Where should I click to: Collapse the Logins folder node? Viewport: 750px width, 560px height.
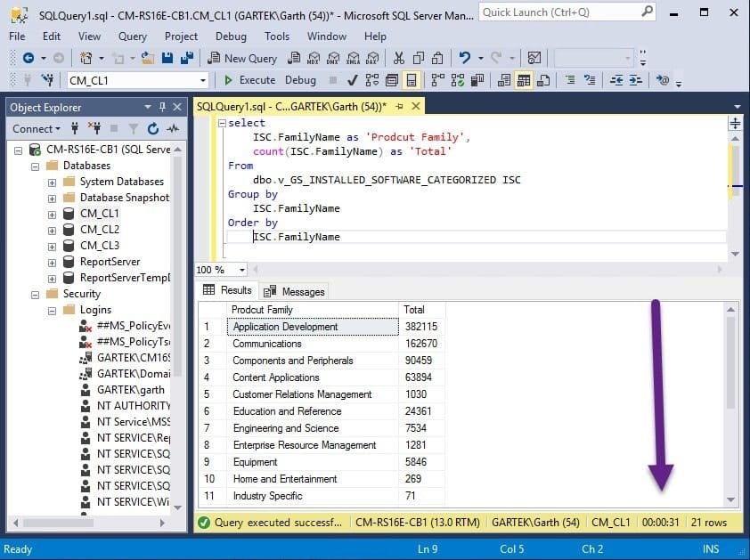click(x=52, y=311)
